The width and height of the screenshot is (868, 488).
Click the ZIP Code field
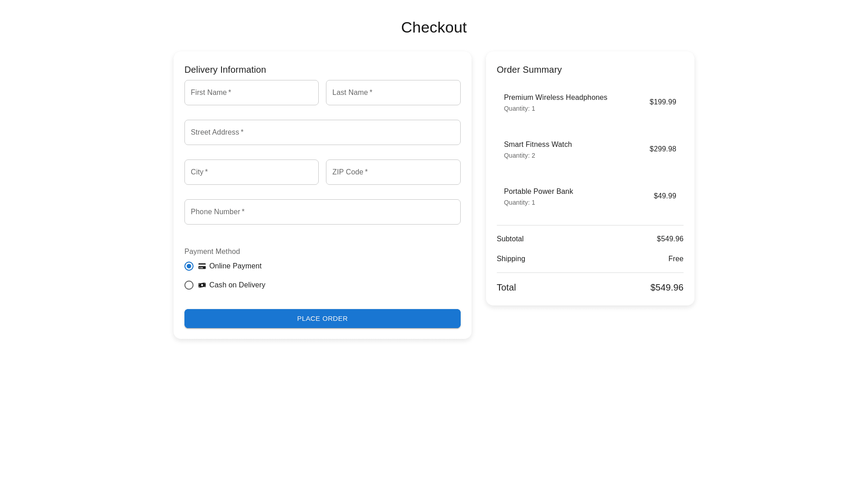pyautogui.click(x=393, y=172)
